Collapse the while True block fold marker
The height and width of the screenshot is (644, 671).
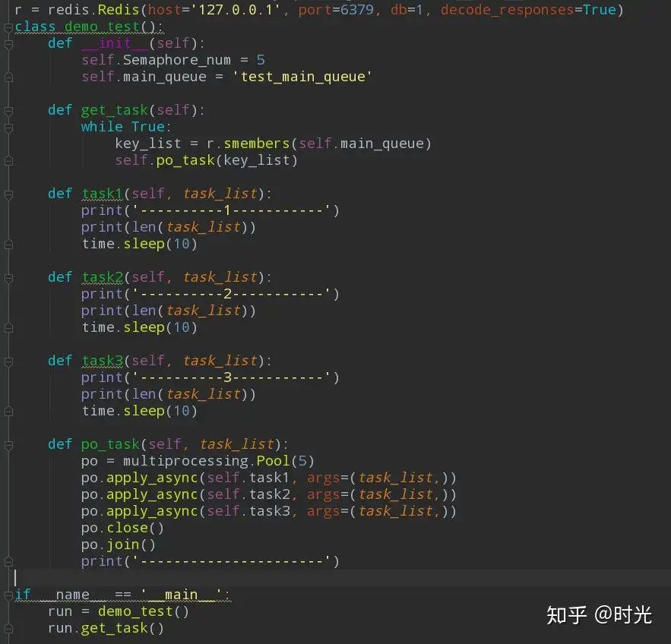[8, 128]
